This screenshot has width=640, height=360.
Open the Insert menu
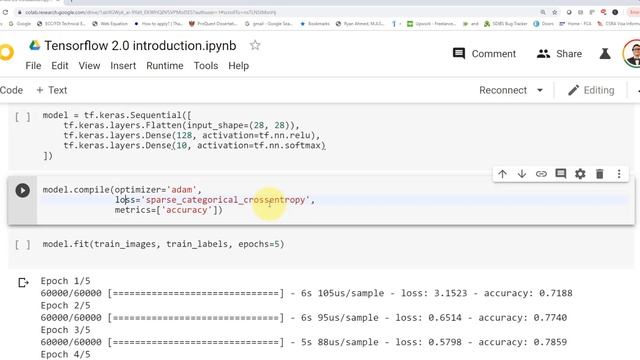[x=123, y=66]
